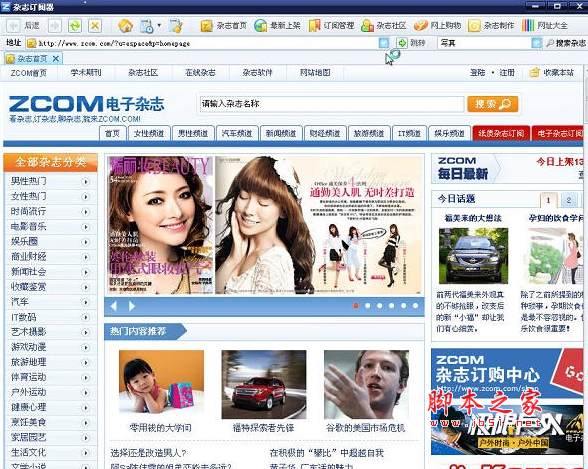Select the 汽车频道 channel tab
Image resolution: width=588 pixels, height=469 pixels.
tap(237, 133)
